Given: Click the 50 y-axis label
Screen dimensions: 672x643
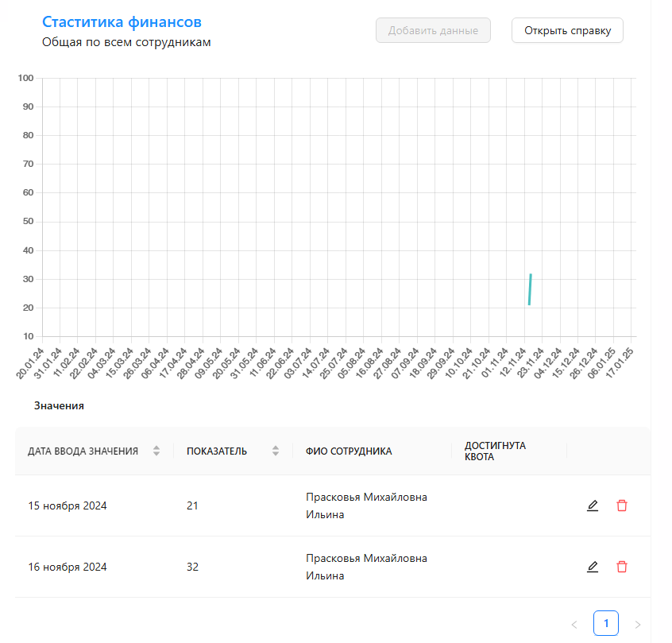Looking at the screenshot, I should [x=28, y=221].
